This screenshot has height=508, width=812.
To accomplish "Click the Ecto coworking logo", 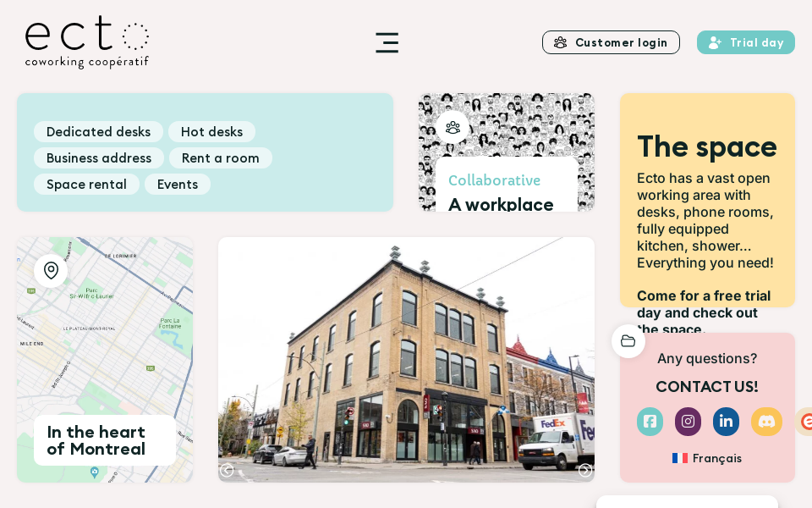I will point(87,41).
